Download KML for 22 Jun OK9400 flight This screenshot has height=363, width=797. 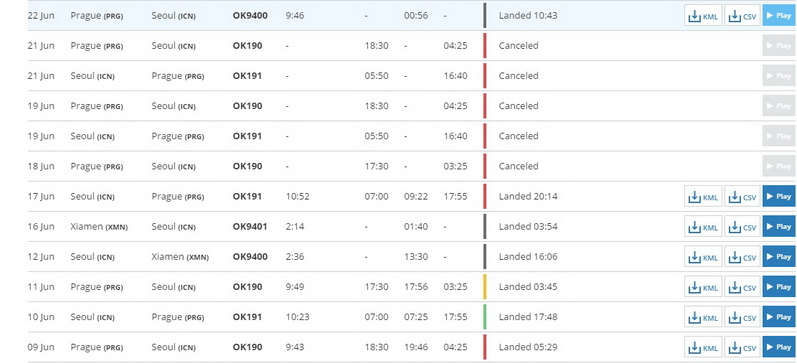(x=703, y=16)
